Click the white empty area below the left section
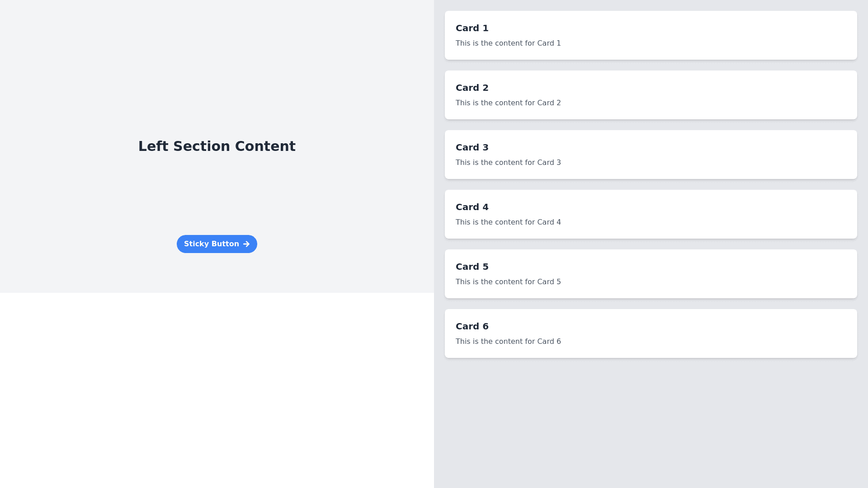Viewport: 868px width, 488px height. click(x=217, y=389)
